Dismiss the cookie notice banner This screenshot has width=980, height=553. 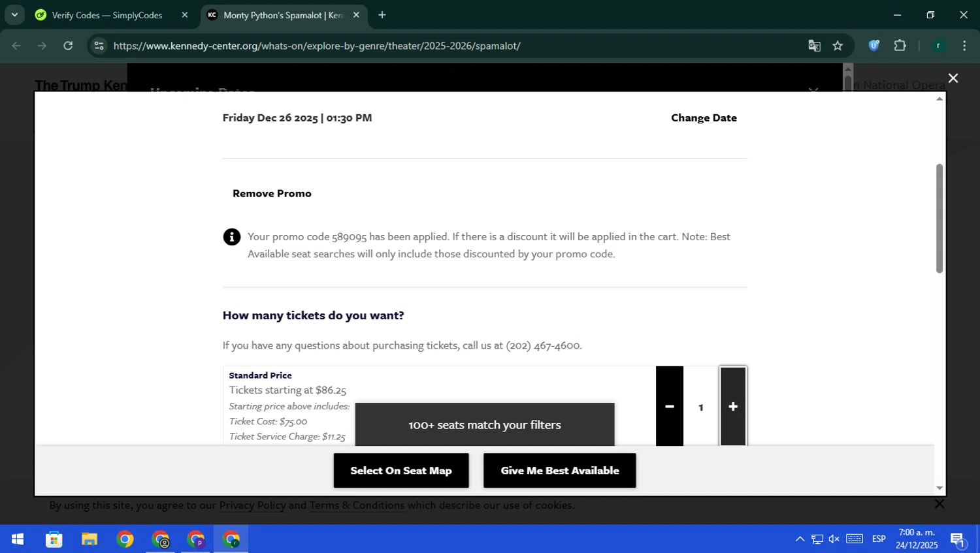click(939, 504)
